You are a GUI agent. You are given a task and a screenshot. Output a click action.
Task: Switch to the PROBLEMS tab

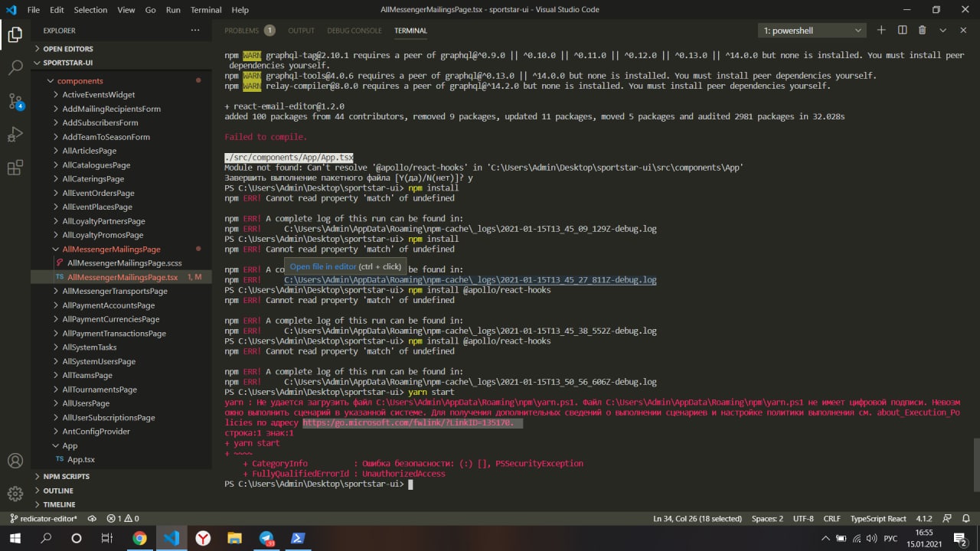tap(241, 31)
